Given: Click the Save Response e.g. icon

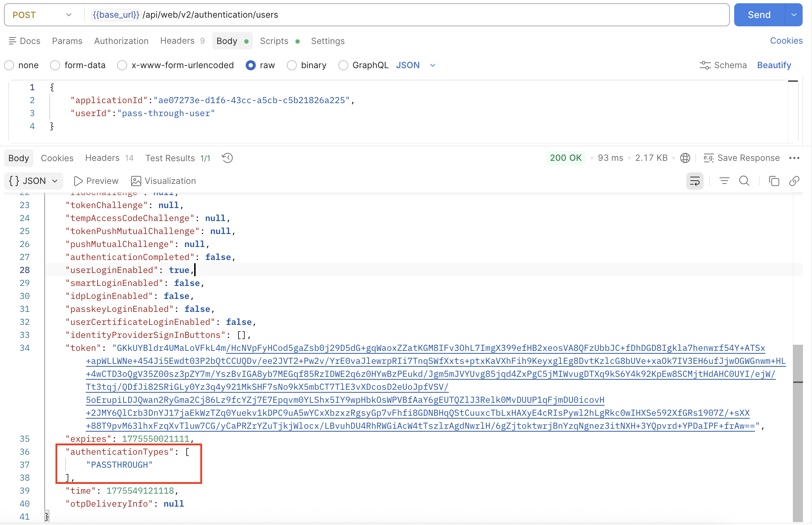Looking at the screenshot, I should (709, 158).
